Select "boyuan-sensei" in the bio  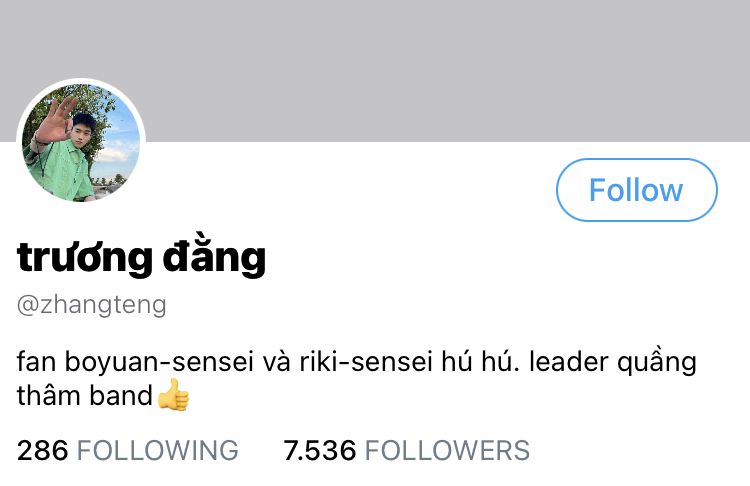pyautogui.click(x=159, y=362)
